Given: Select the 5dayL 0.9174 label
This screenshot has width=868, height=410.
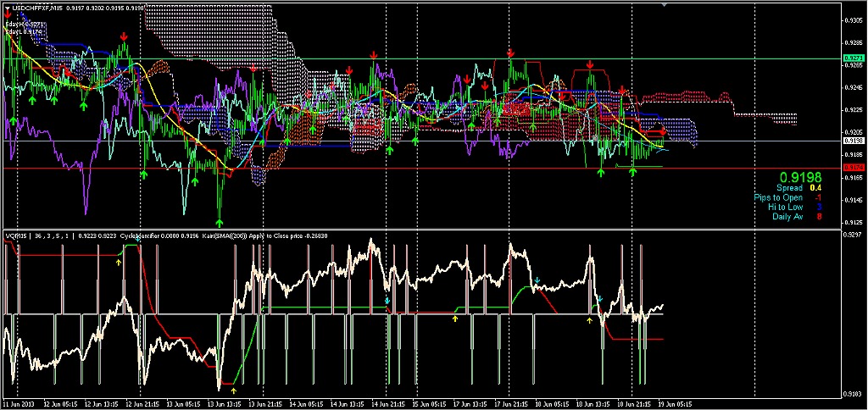Looking at the screenshot, I should [24, 33].
